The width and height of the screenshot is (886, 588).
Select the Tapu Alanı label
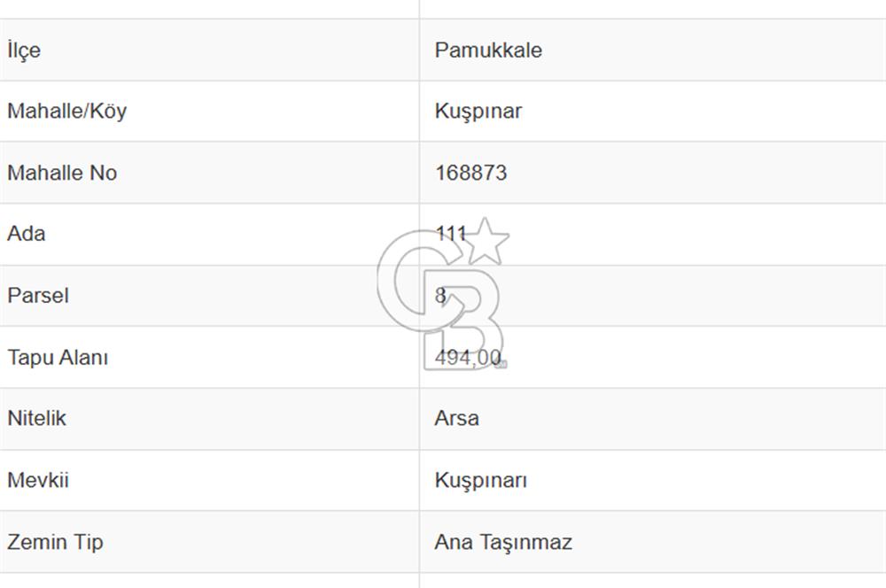point(58,358)
